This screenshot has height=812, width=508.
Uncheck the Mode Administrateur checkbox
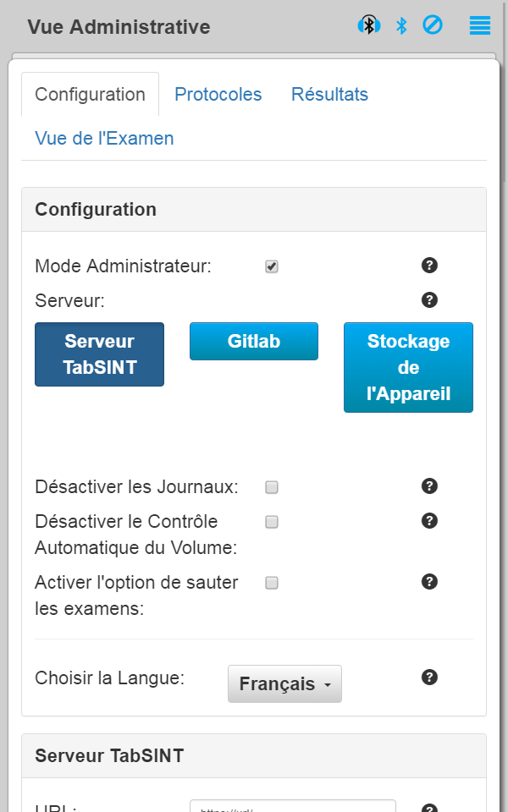pyautogui.click(x=272, y=266)
